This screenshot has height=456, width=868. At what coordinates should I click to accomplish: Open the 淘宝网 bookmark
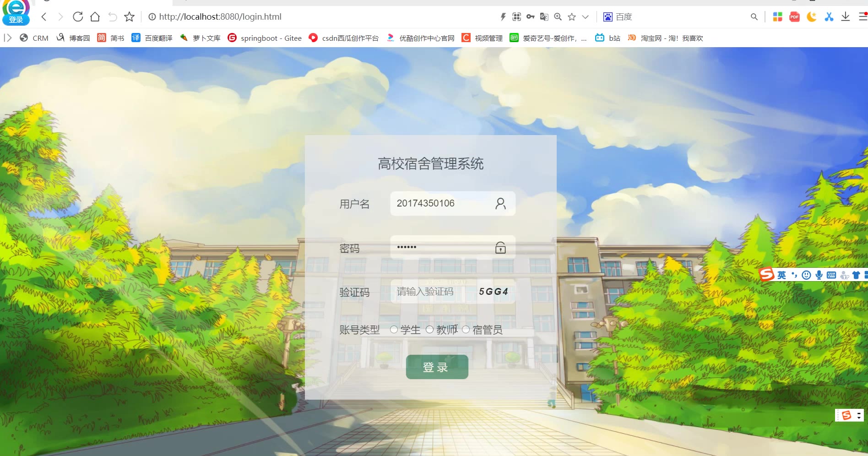(x=665, y=38)
